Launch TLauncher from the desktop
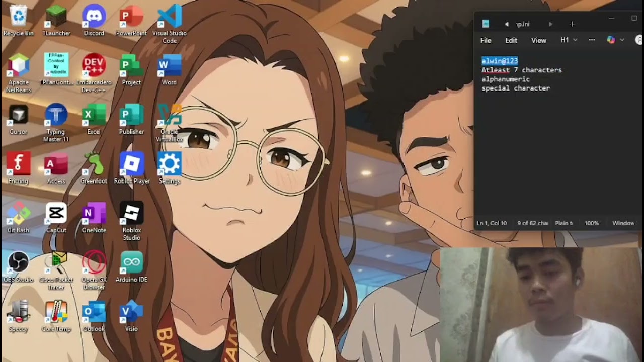Viewport: 644px width, 362px height. pos(56,21)
